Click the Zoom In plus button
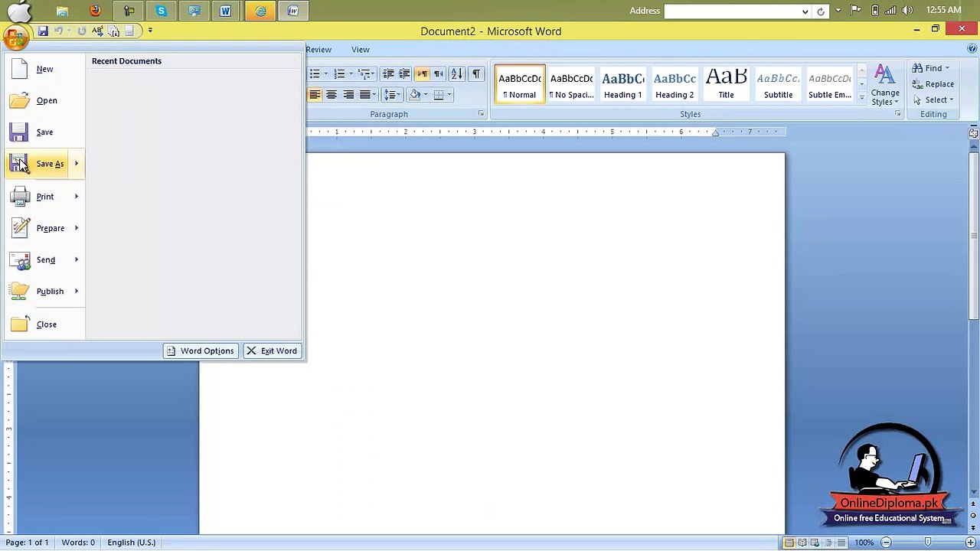This screenshot has height=551, width=980. click(970, 543)
